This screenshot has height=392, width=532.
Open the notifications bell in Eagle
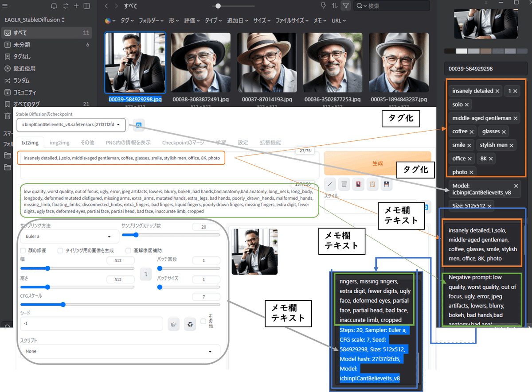(x=54, y=6)
